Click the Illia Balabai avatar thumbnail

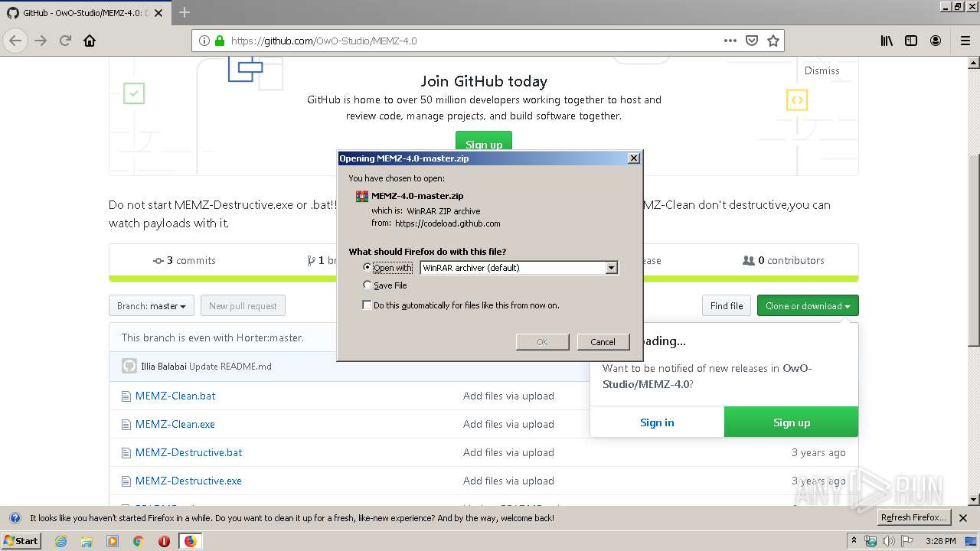point(129,367)
